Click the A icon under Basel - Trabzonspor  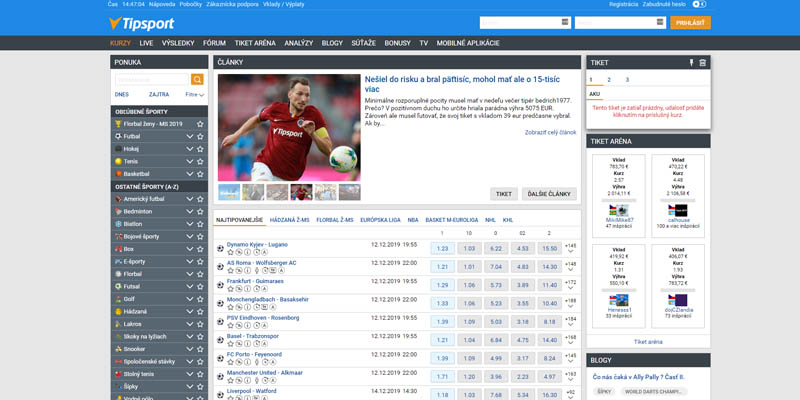264,344
